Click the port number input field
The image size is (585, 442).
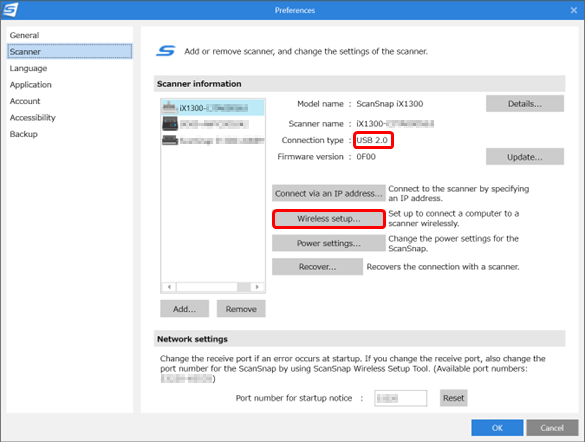(x=401, y=398)
